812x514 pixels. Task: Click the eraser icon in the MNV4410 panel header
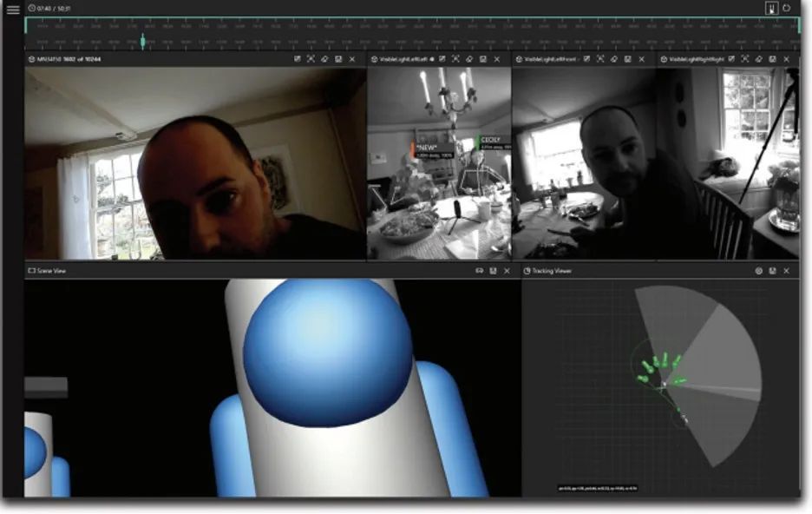click(324, 59)
